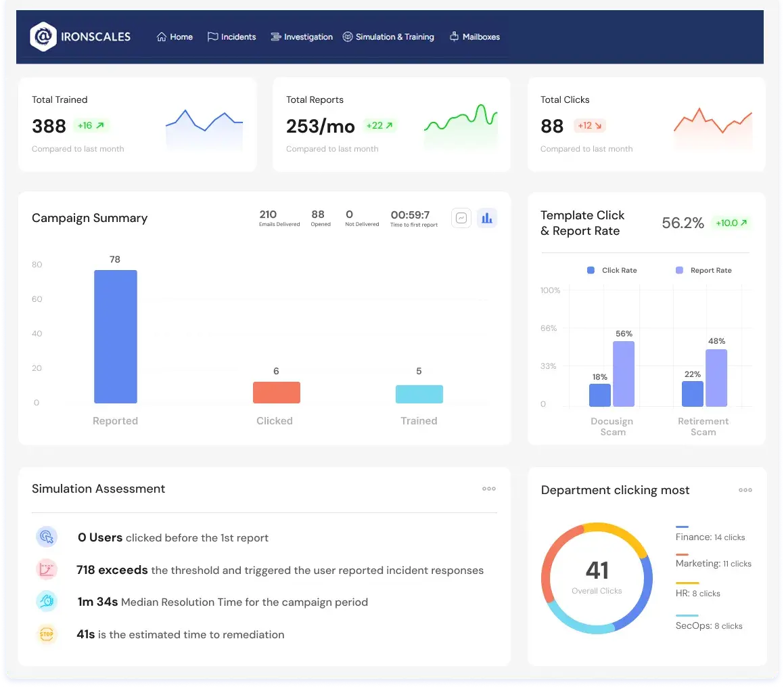This screenshot has height=687, width=784.
Task: Expand Department clicking most options menu
Action: [745, 490]
